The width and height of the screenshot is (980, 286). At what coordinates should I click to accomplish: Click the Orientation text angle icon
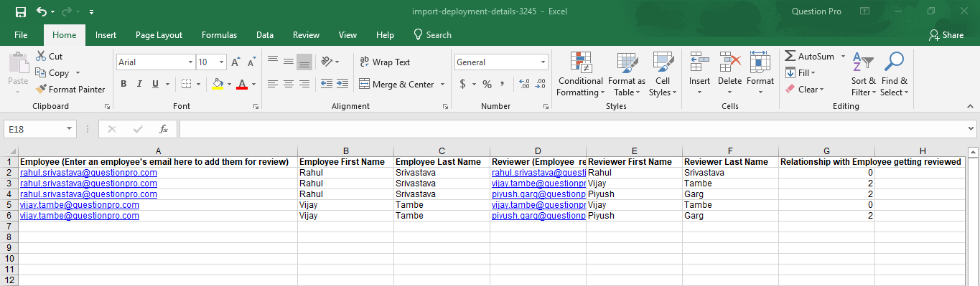point(326,62)
